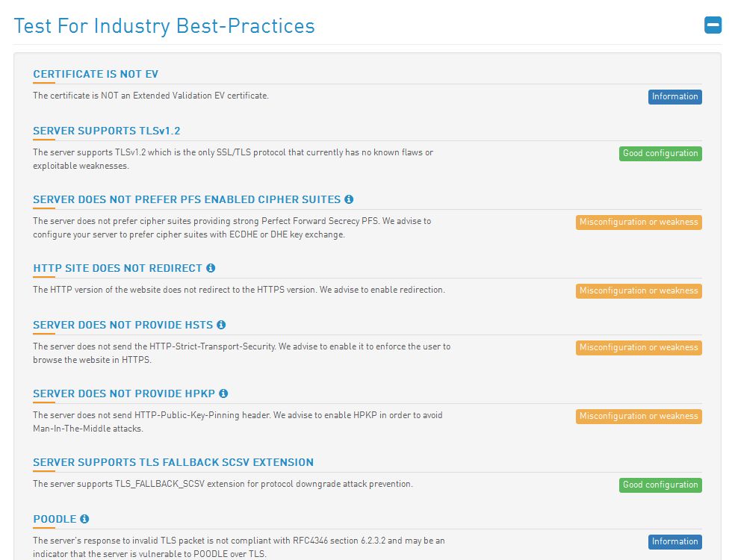Click Good configuration badge for TLSv1.2
732x560 pixels.
click(x=660, y=154)
